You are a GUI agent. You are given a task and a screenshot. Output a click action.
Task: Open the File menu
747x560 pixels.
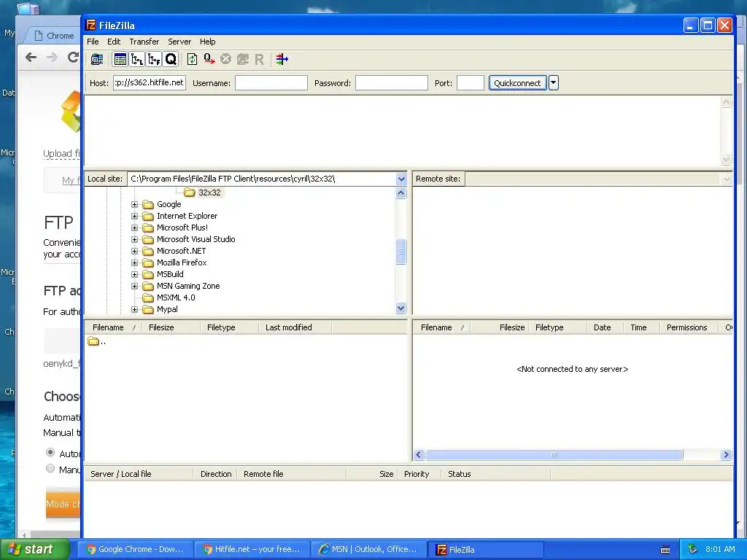click(93, 42)
